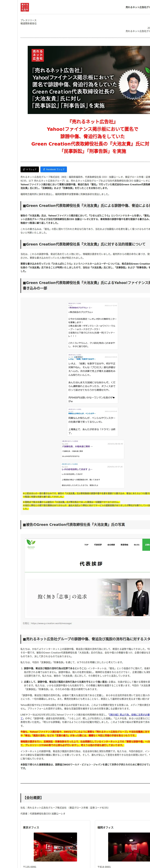Click green お問い合わせ button in embedded screenshot

(x=146, y=545)
